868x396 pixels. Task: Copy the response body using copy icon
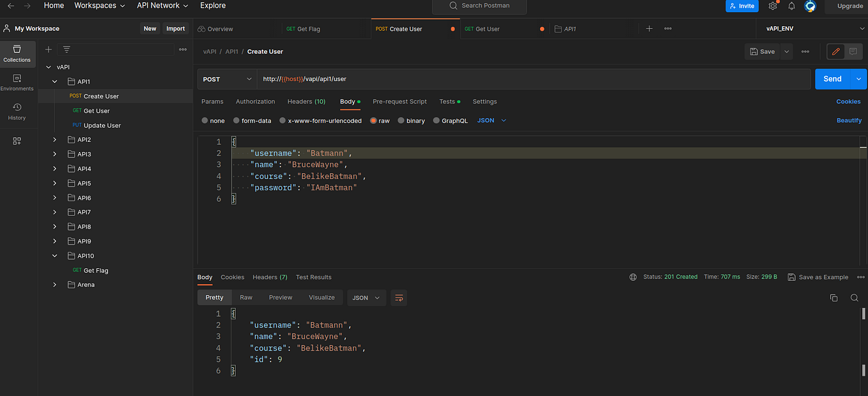(x=834, y=298)
